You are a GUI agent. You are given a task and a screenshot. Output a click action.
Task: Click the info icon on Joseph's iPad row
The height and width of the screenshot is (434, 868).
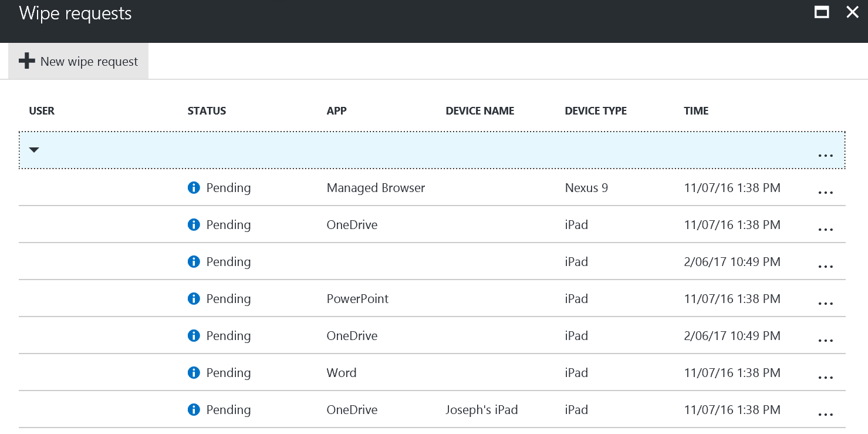(x=194, y=409)
